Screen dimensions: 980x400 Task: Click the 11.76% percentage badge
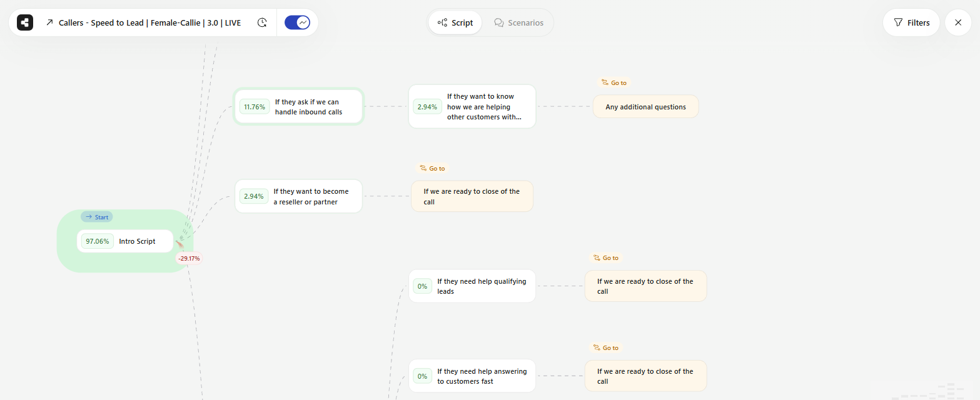click(255, 107)
